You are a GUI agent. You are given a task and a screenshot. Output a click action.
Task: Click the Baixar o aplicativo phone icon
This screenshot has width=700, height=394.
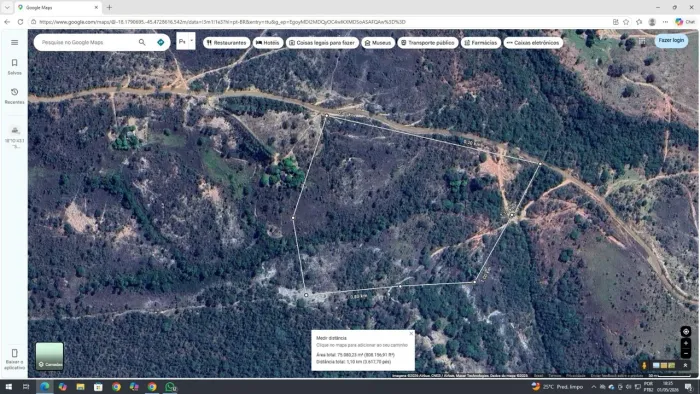pyautogui.click(x=14, y=353)
